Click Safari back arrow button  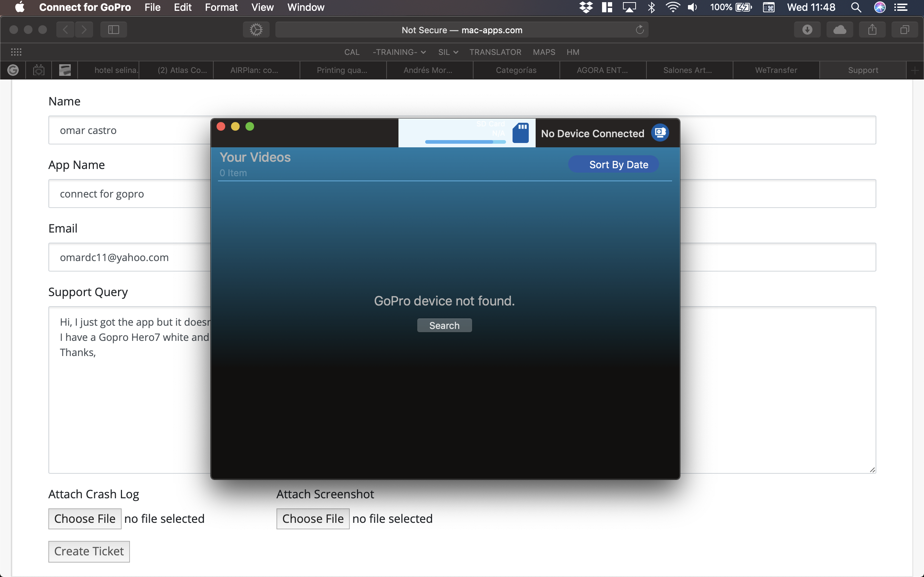[65, 30]
